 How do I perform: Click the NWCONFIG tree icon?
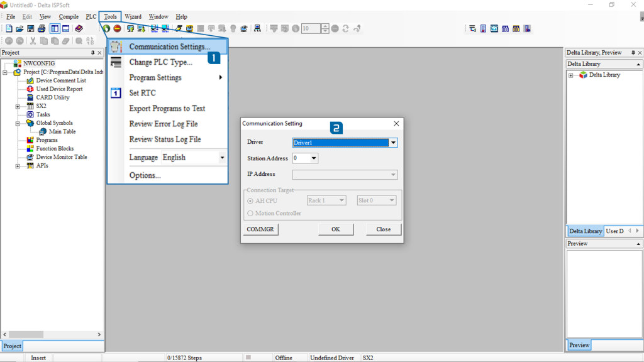tap(17, 63)
